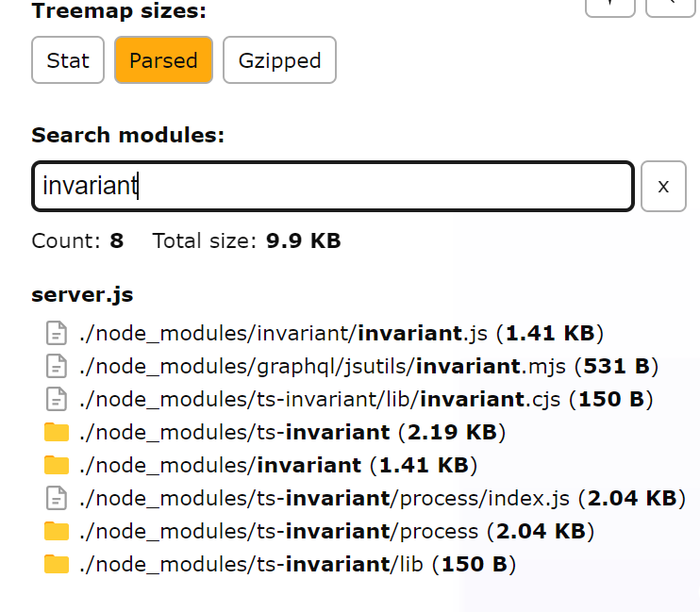Click folder icon for ts-invariant/lib
The width and height of the screenshot is (700, 612).
(x=58, y=565)
